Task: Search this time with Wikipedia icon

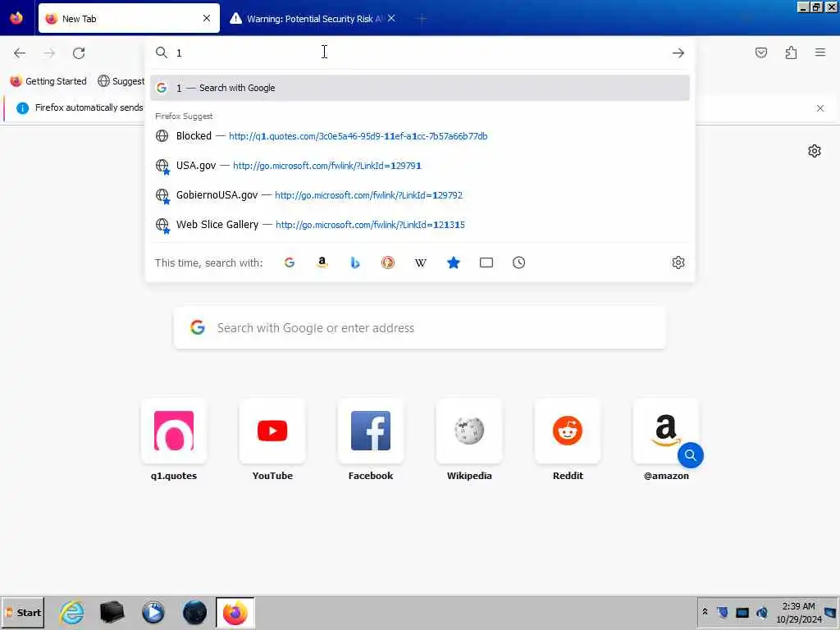Action: coord(421,262)
